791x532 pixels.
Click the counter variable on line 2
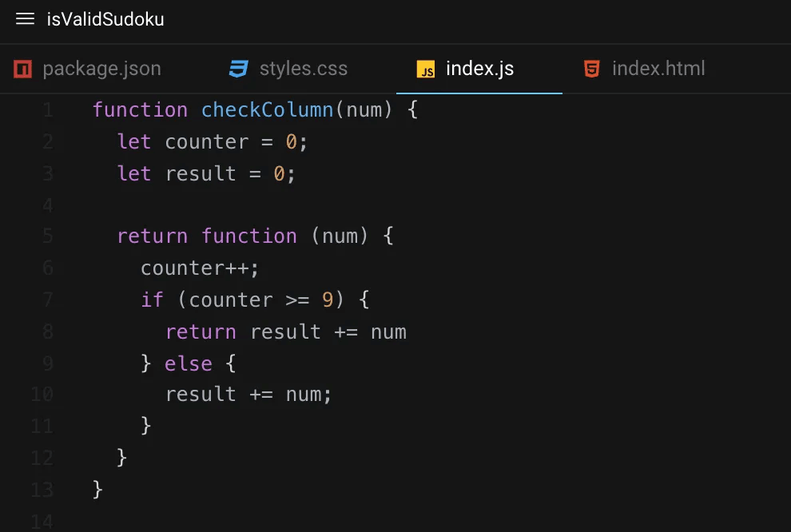(207, 141)
